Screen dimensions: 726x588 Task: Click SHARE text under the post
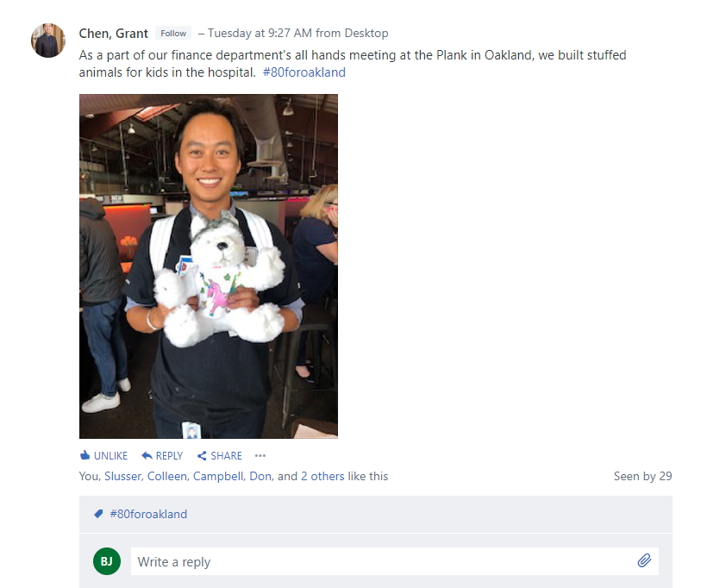pyautogui.click(x=227, y=456)
